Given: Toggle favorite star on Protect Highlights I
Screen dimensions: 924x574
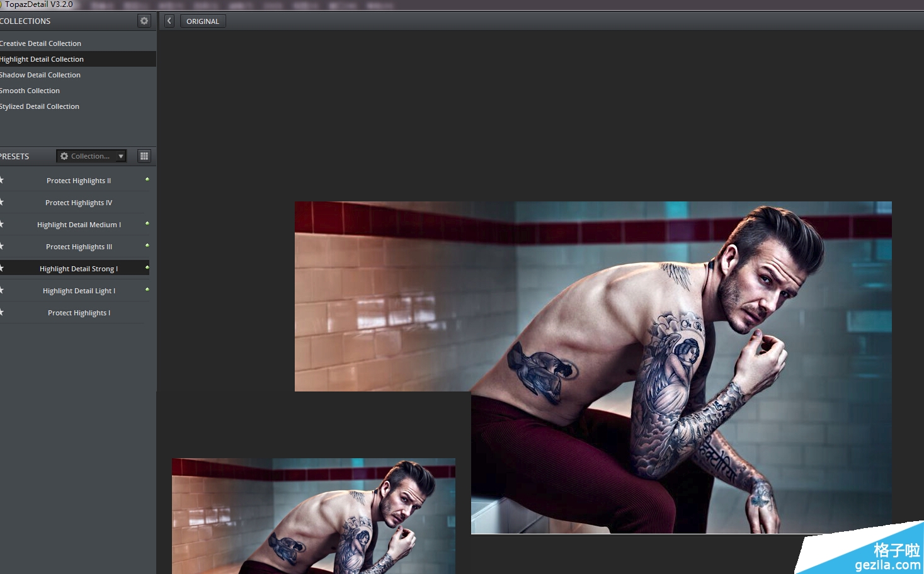Looking at the screenshot, I should 2,312.
